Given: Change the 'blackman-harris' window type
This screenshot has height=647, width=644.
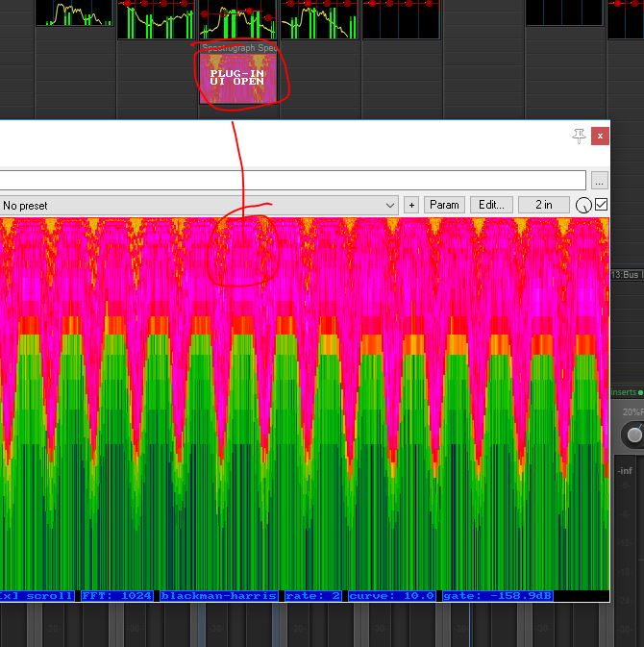Looking at the screenshot, I should 218,596.
